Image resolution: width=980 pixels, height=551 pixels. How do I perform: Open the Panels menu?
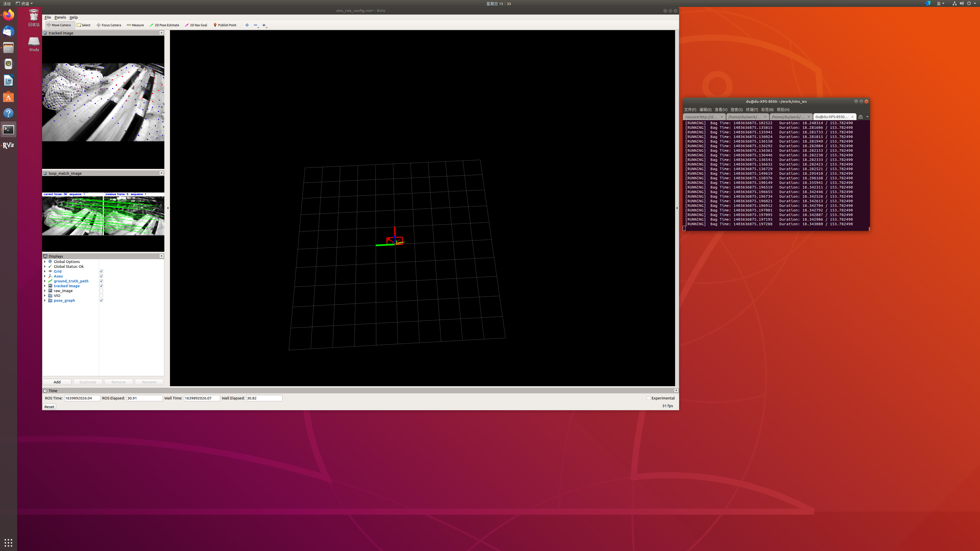coord(60,18)
